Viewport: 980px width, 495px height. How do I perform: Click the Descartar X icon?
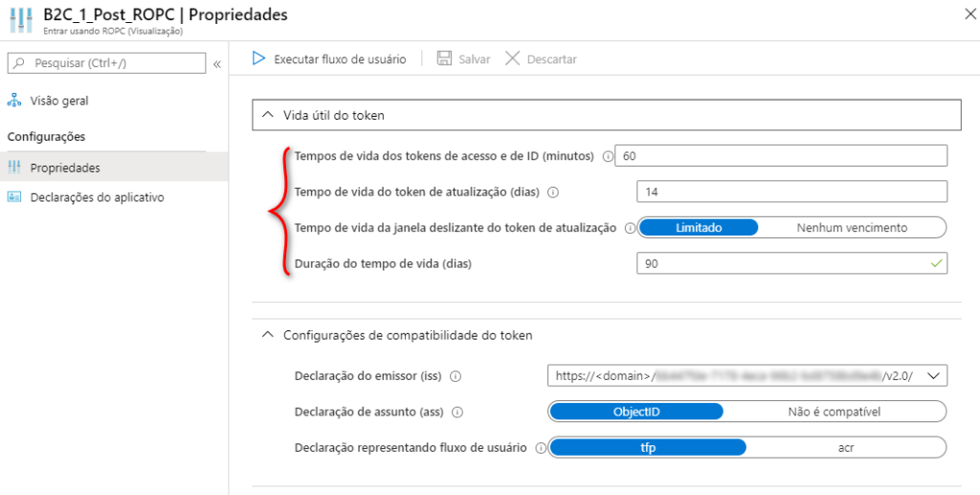coord(512,59)
